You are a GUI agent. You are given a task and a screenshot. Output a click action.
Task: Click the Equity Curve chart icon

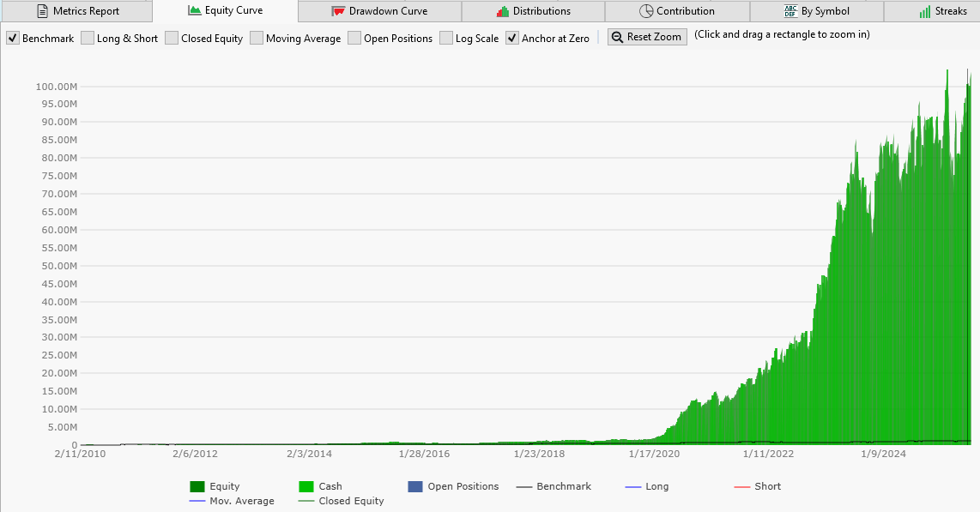pyautogui.click(x=195, y=10)
